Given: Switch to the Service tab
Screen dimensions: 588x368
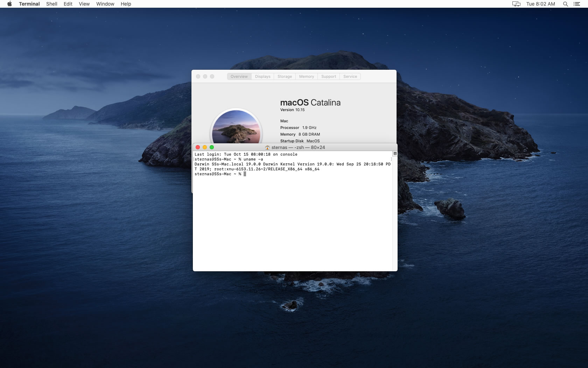Looking at the screenshot, I should click(350, 76).
